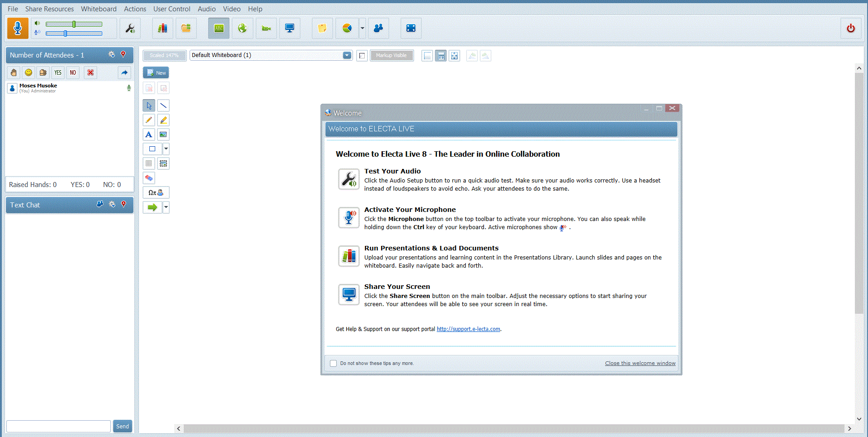Raise hand using the hand icon
The image size is (868, 437).
14,72
